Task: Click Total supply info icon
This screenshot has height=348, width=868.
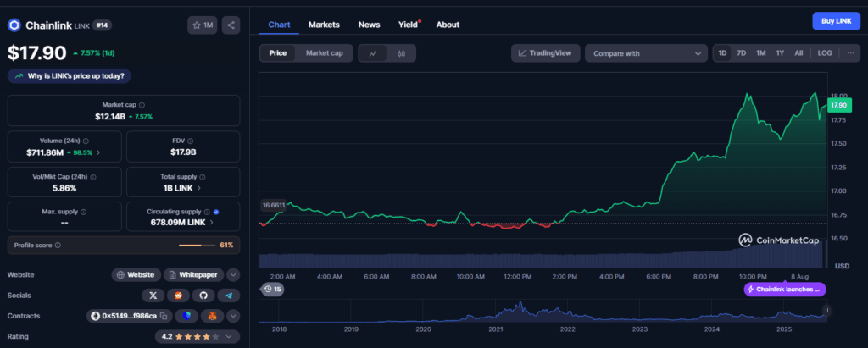Action: (x=202, y=177)
